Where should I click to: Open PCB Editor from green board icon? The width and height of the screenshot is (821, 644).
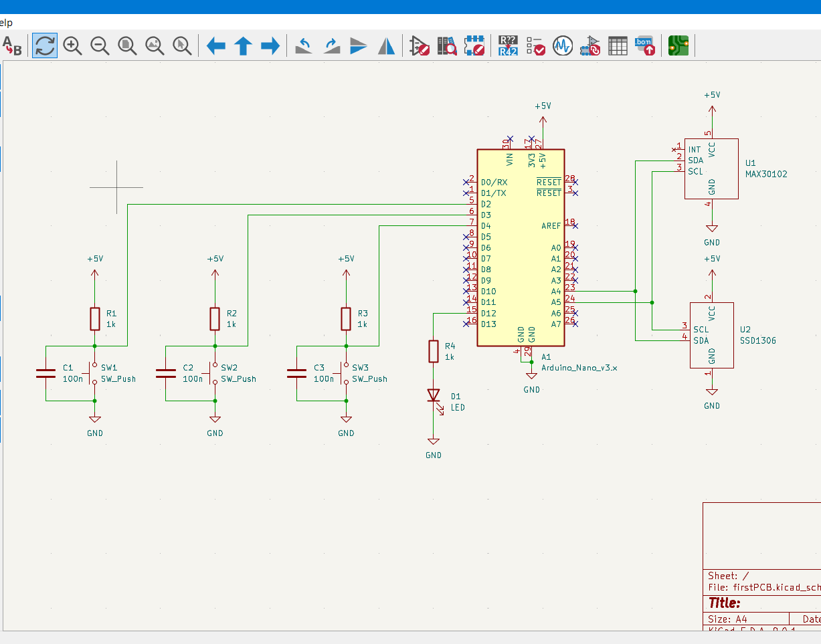pos(678,46)
